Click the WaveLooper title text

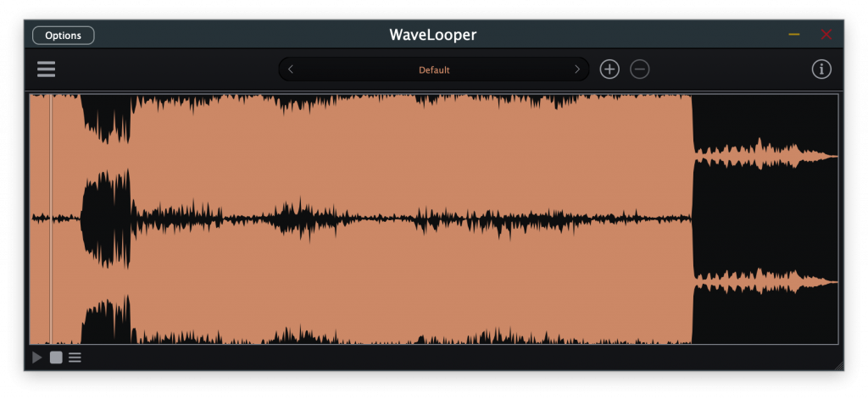(x=433, y=36)
